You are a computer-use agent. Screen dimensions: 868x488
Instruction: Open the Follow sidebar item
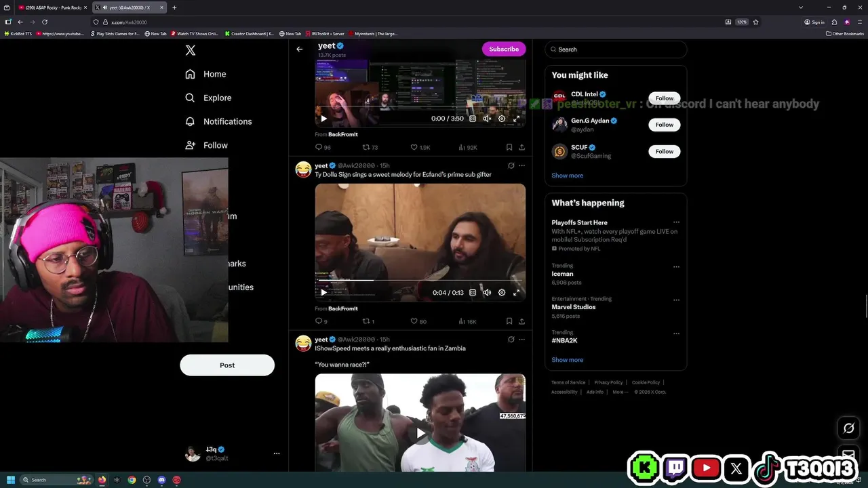point(206,145)
